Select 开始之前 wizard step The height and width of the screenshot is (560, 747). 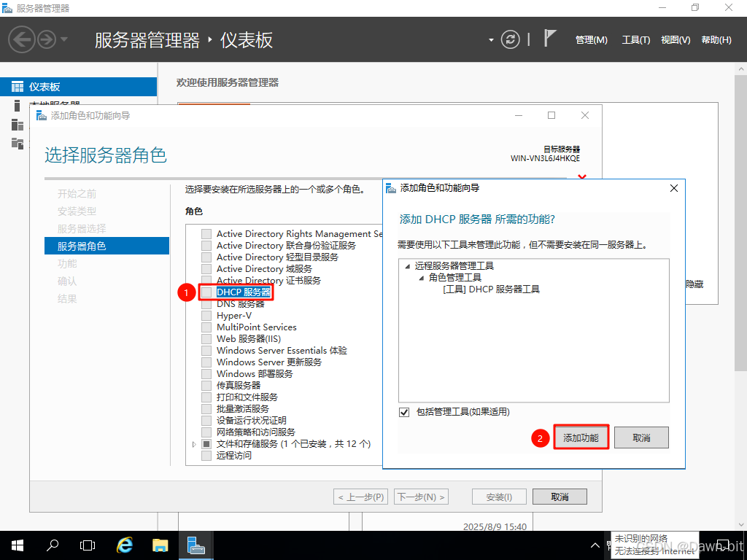point(77,194)
